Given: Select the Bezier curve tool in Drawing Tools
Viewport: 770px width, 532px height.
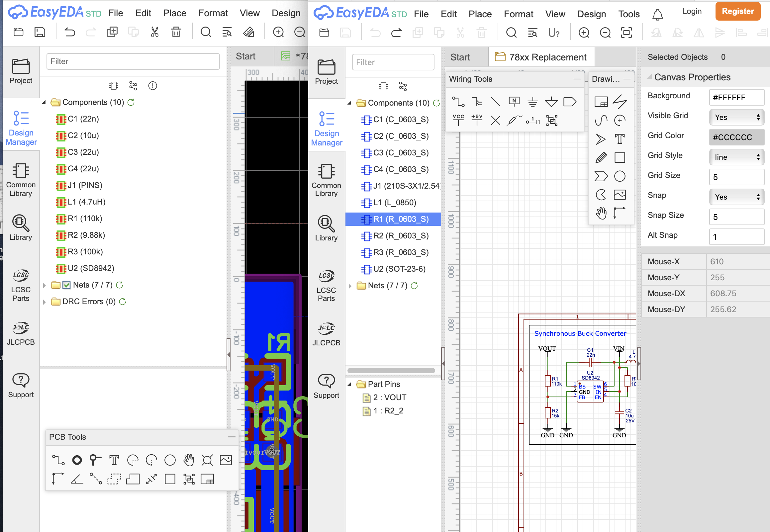Looking at the screenshot, I should click(601, 120).
